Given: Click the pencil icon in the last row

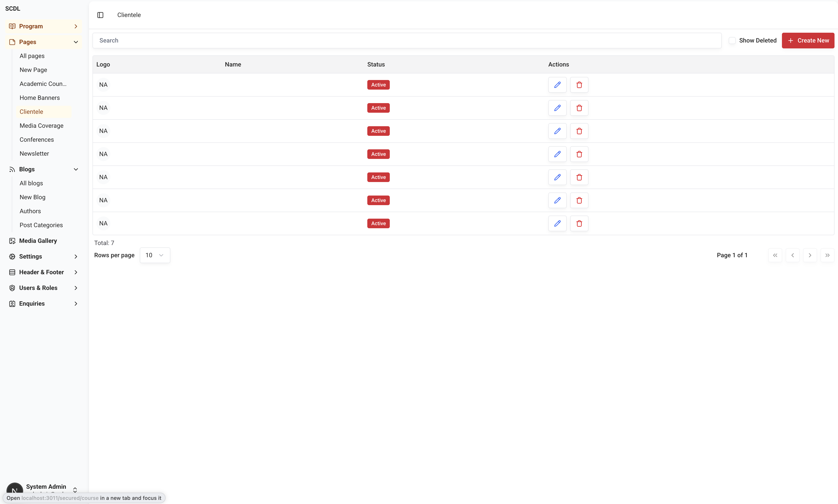Looking at the screenshot, I should click(x=557, y=223).
